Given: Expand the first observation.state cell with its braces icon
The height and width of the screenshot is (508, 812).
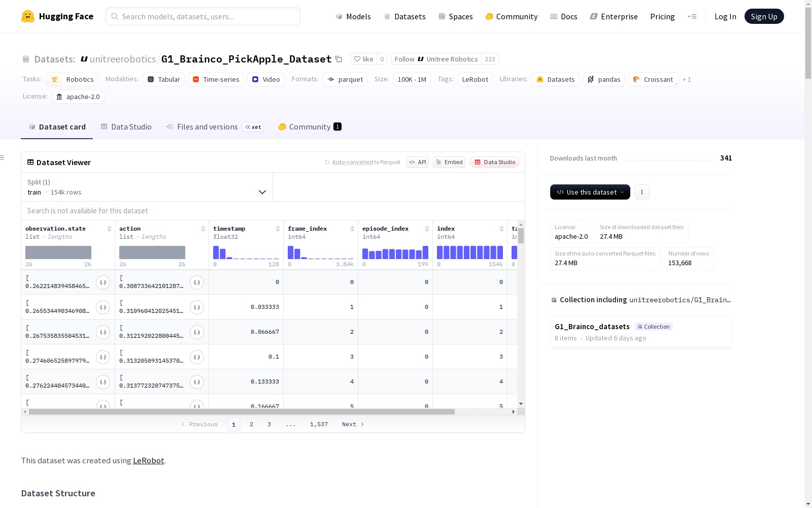Looking at the screenshot, I should [103, 282].
